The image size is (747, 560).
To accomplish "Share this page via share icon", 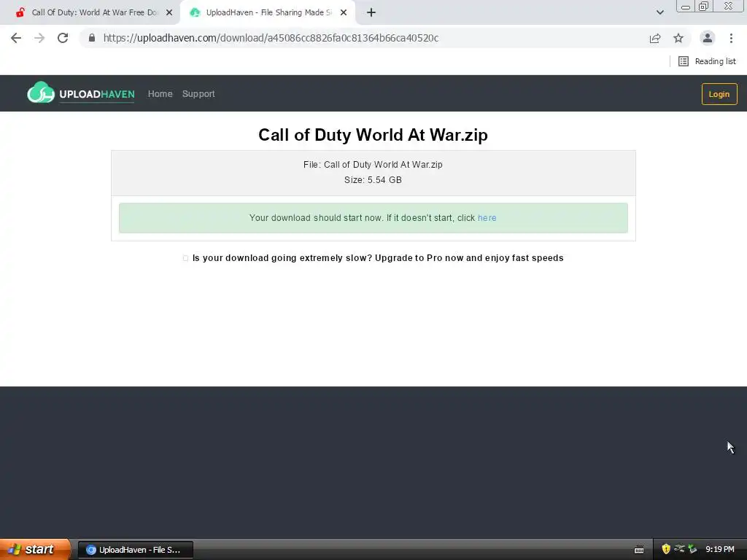I will coord(655,38).
